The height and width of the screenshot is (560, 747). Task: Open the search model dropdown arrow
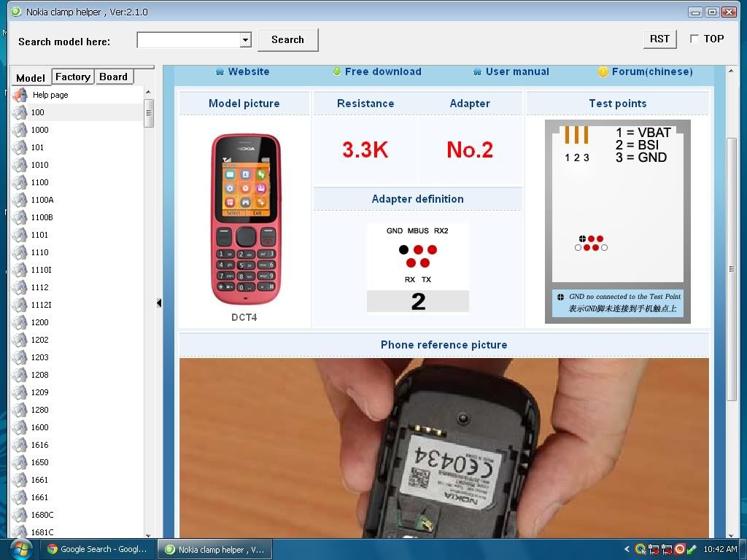245,40
